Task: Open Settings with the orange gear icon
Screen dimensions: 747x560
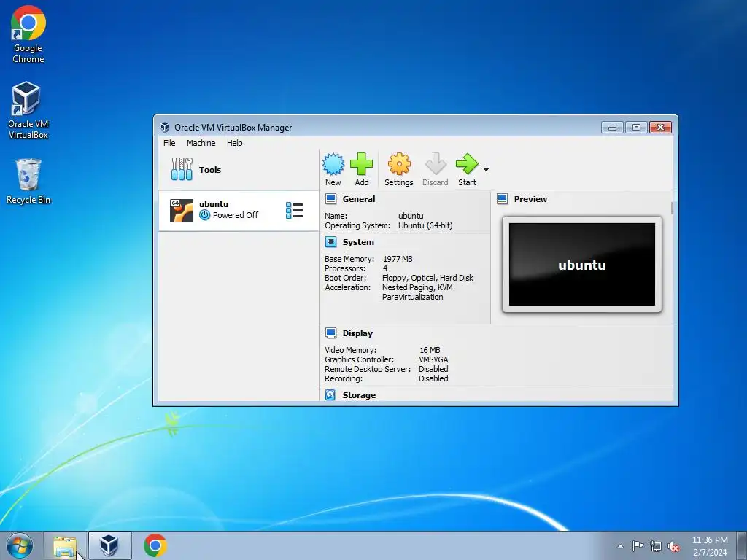Action: tap(399, 164)
